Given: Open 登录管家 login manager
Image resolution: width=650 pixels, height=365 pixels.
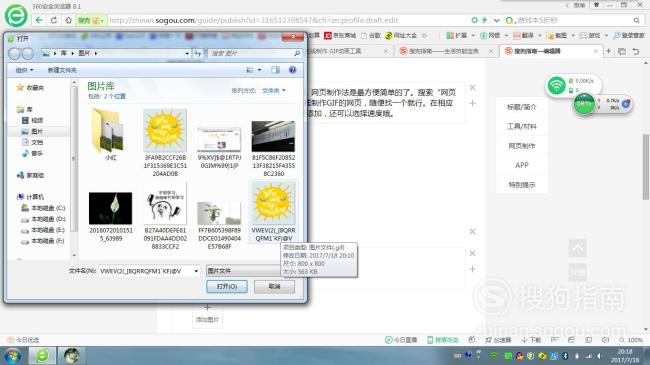Looking at the screenshot, I should (629, 36).
